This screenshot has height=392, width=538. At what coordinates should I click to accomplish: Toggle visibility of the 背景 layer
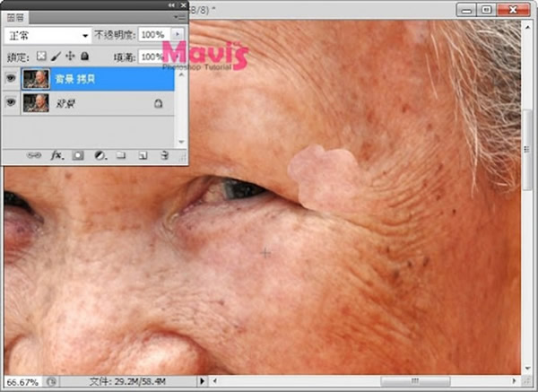12,104
